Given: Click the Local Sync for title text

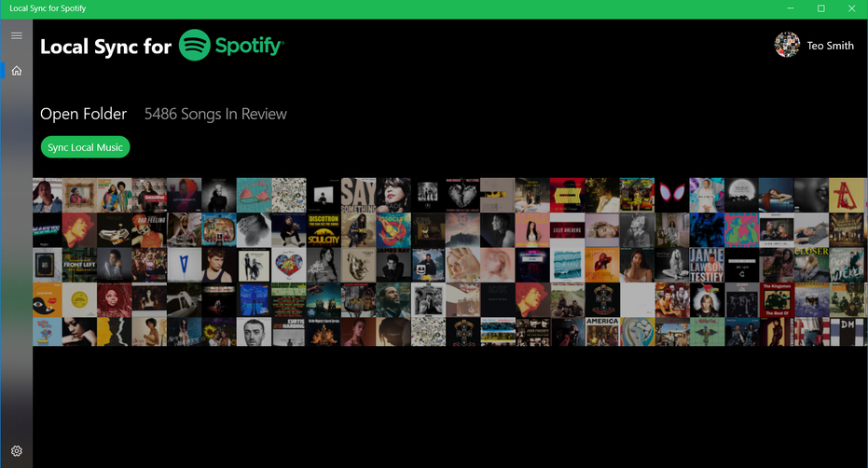Looking at the screenshot, I should pos(105,47).
